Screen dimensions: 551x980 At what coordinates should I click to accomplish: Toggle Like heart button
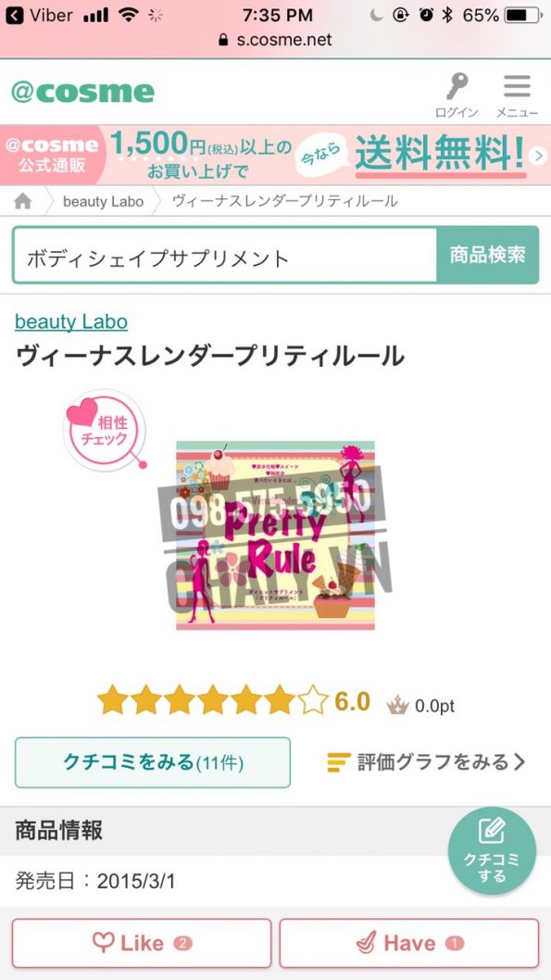click(142, 943)
